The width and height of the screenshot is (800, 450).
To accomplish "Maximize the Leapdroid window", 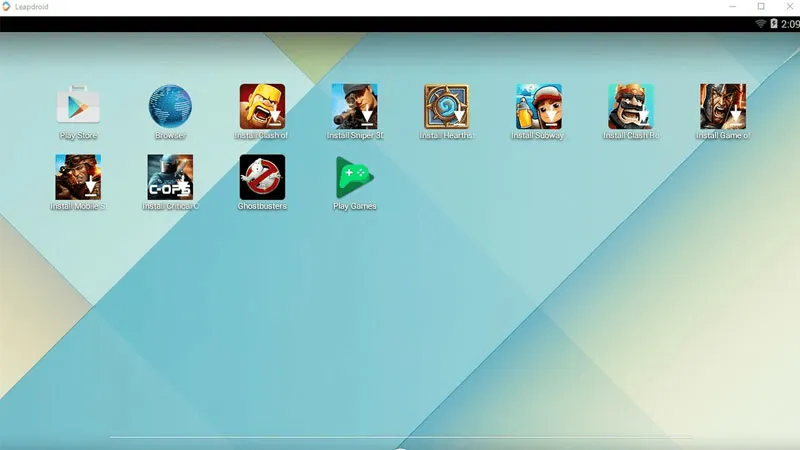I will 761,7.
